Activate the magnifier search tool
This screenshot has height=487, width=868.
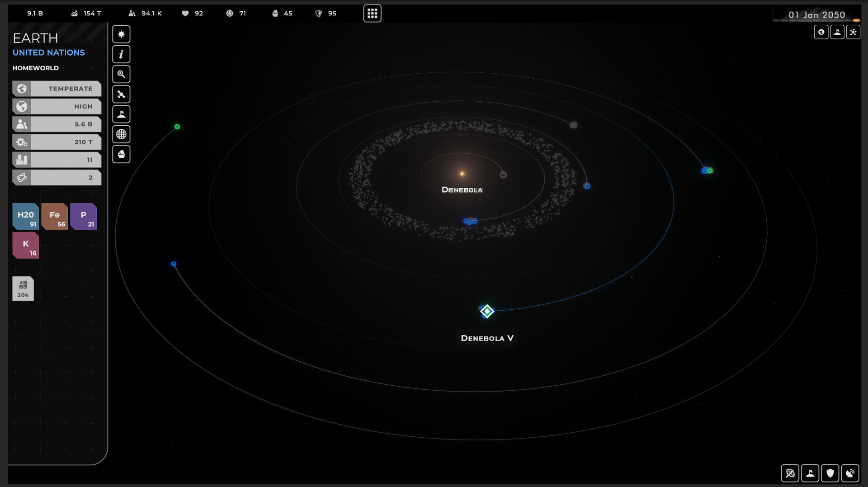tap(121, 74)
